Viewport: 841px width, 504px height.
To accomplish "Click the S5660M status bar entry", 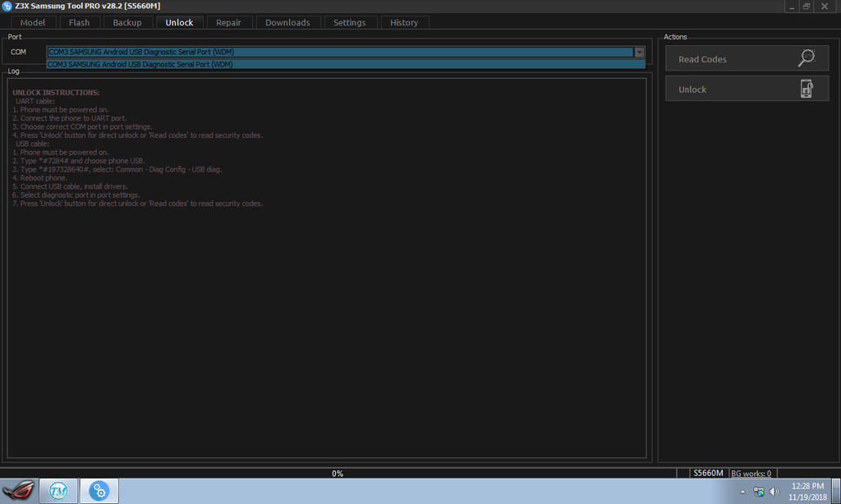I will [708, 473].
